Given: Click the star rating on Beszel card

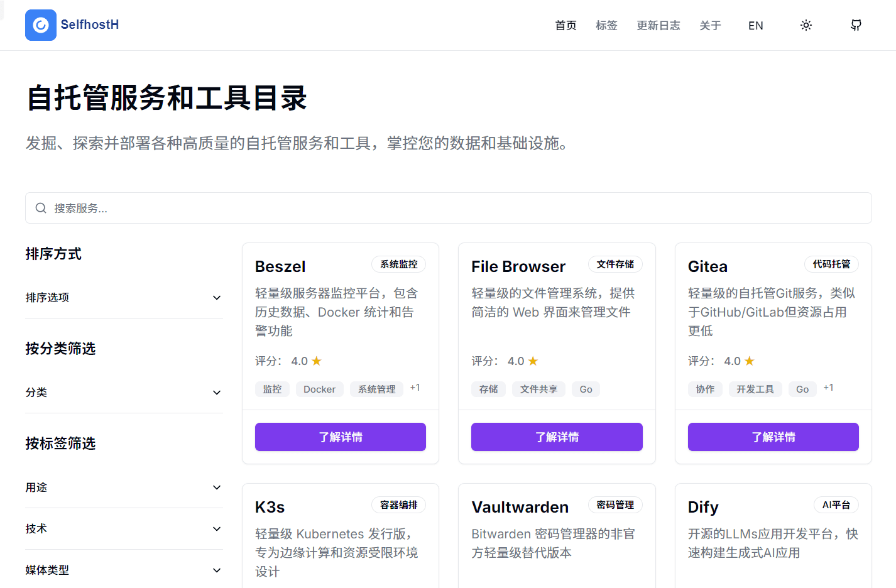Looking at the screenshot, I should (x=317, y=361).
